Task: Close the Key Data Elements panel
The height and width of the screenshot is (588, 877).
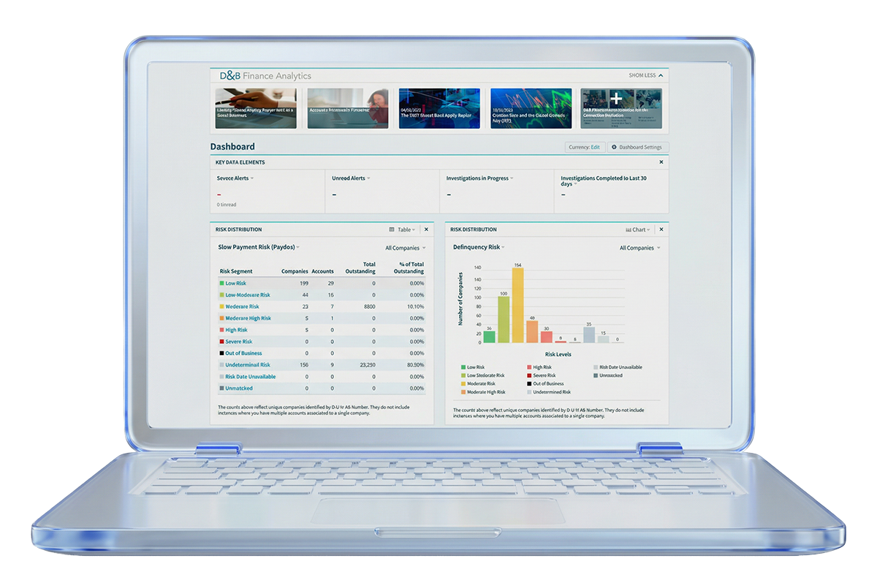Action: point(661,162)
